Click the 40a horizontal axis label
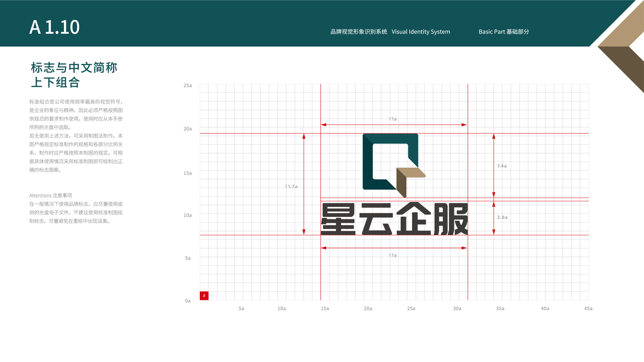This screenshot has width=644, height=362. point(545,308)
